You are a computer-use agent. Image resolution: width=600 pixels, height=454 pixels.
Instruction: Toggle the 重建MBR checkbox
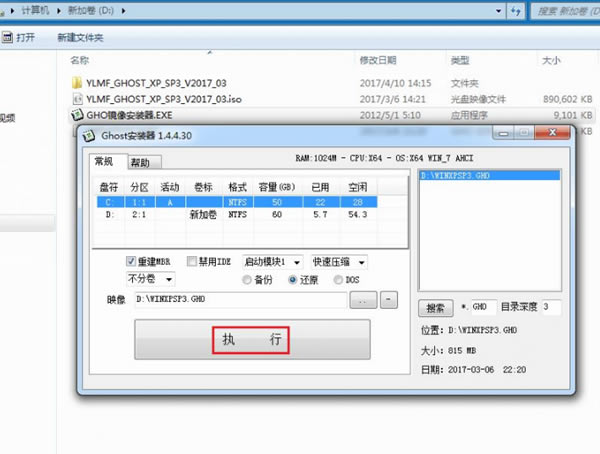[130, 261]
